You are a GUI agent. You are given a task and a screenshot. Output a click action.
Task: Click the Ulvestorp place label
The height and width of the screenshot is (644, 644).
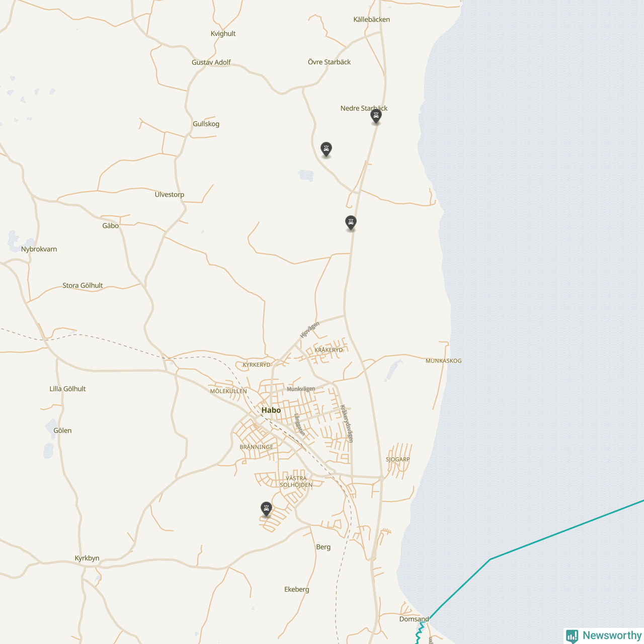tap(169, 194)
